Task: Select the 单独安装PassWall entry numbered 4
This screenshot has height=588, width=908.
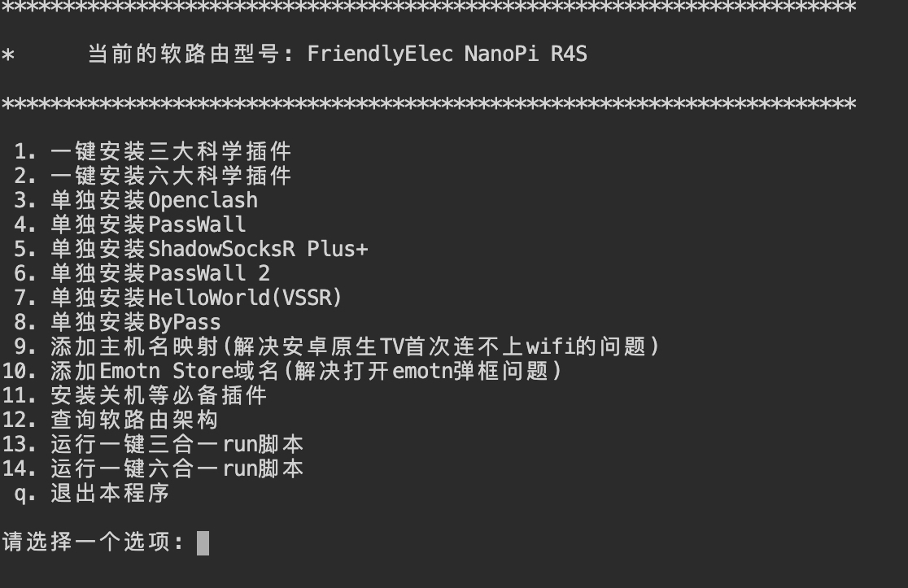Action: (129, 224)
